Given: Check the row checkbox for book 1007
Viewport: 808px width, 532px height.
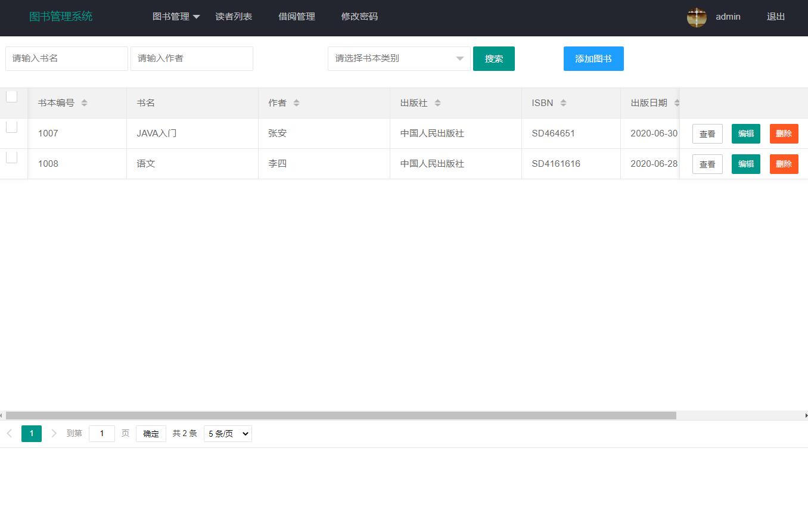Looking at the screenshot, I should (11, 126).
